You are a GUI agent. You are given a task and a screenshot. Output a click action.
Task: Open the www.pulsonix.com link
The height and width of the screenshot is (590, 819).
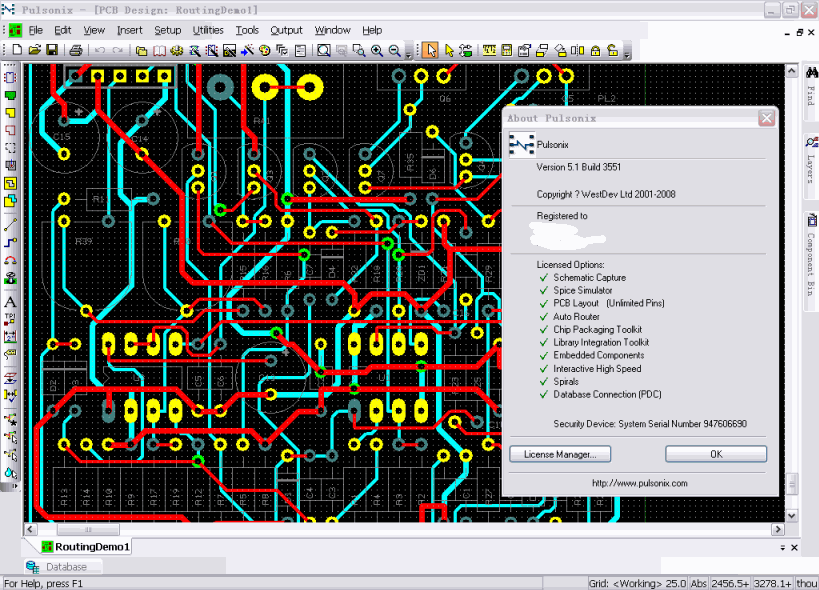640,483
